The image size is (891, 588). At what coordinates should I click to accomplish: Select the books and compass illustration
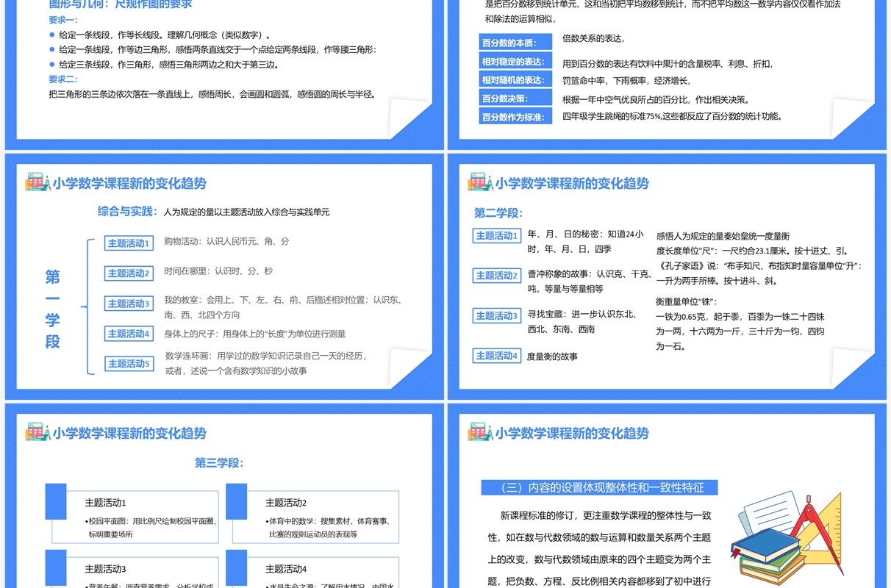tap(786, 538)
